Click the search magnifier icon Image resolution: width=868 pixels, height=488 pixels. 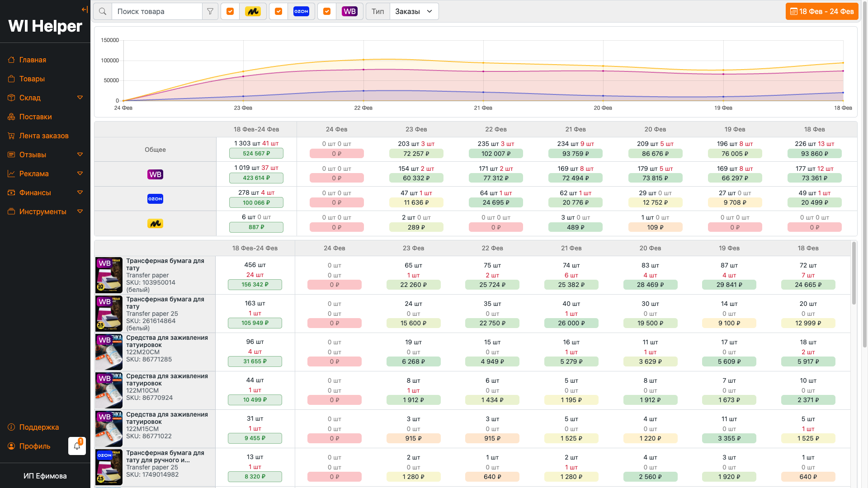pos(103,11)
